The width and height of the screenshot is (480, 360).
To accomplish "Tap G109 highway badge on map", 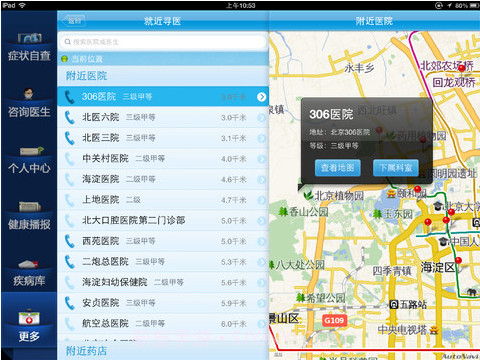I will pos(334,321).
